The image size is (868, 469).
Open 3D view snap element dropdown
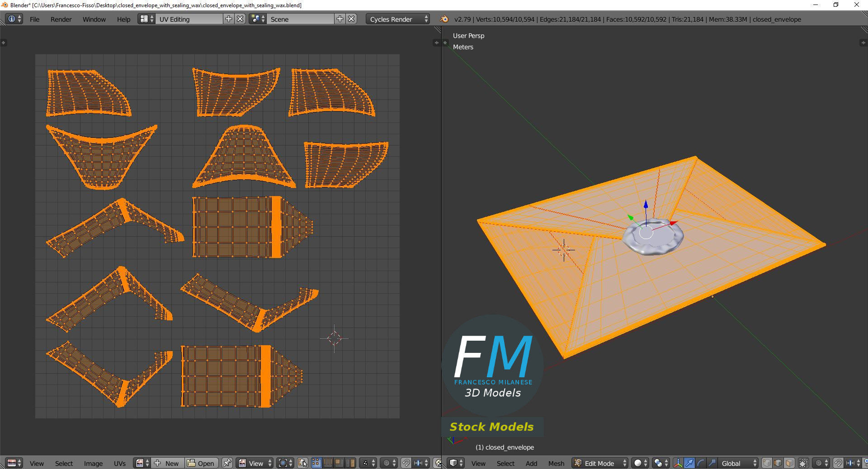853,463
